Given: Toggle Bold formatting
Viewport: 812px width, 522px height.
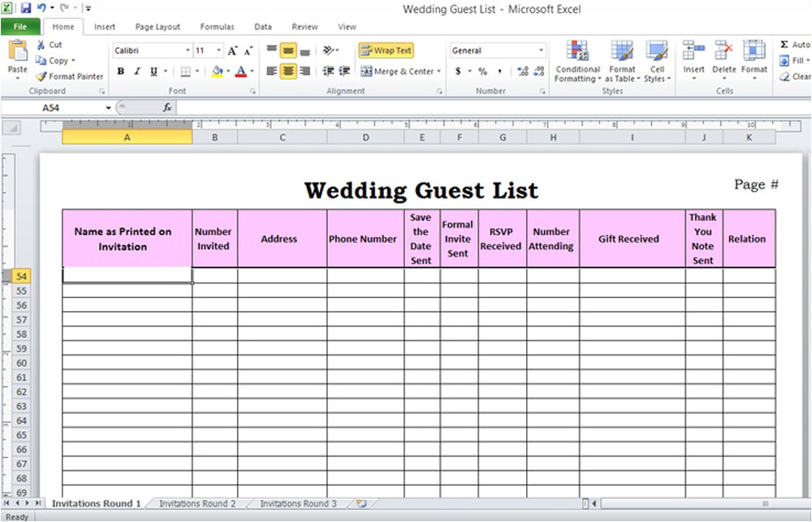Looking at the screenshot, I should coord(121,71).
